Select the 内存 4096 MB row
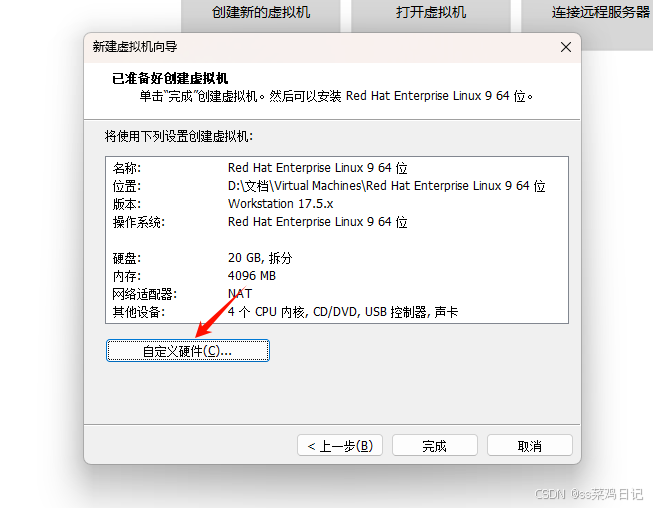 click(336, 276)
